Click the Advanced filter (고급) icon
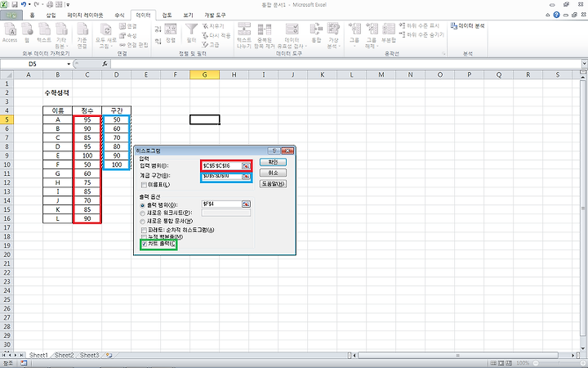Viewport: 588px width, 368px height. point(205,45)
